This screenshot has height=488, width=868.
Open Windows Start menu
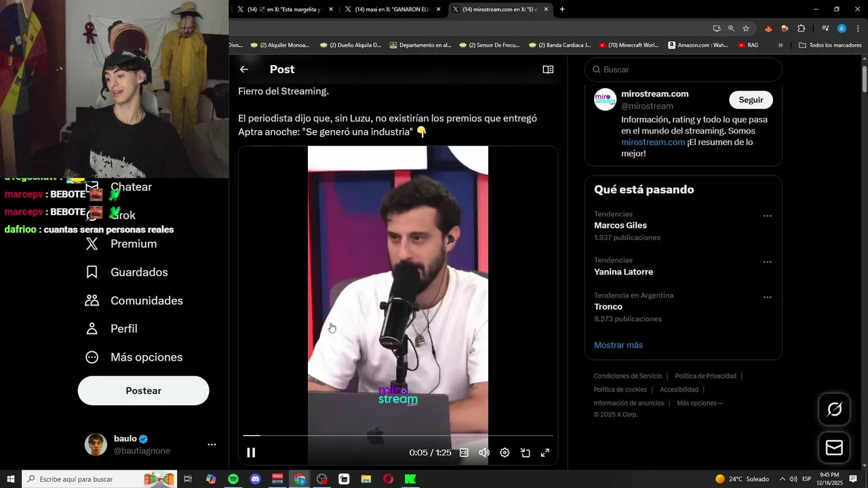[x=11, y=479]
